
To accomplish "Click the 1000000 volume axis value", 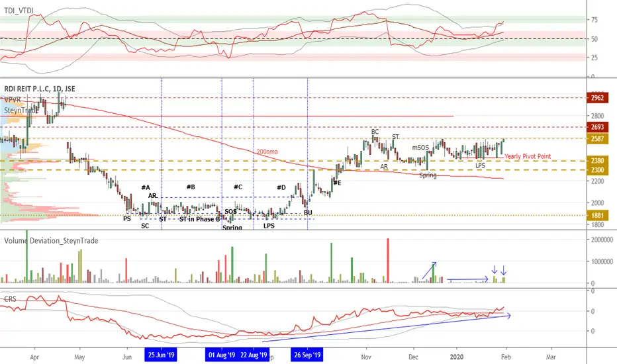I will [602, 261].
